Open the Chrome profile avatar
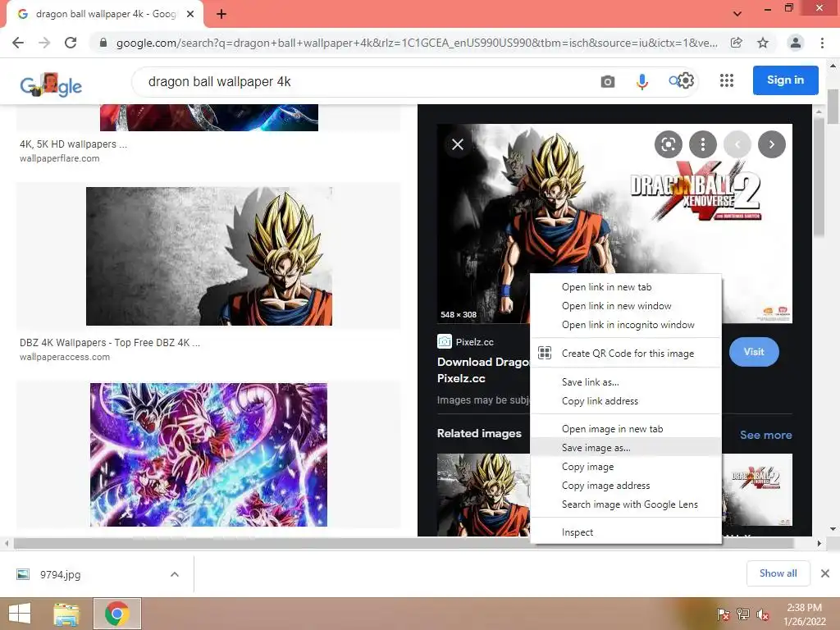The height and width of the screenshot is (630, 840). coord(796,43)
